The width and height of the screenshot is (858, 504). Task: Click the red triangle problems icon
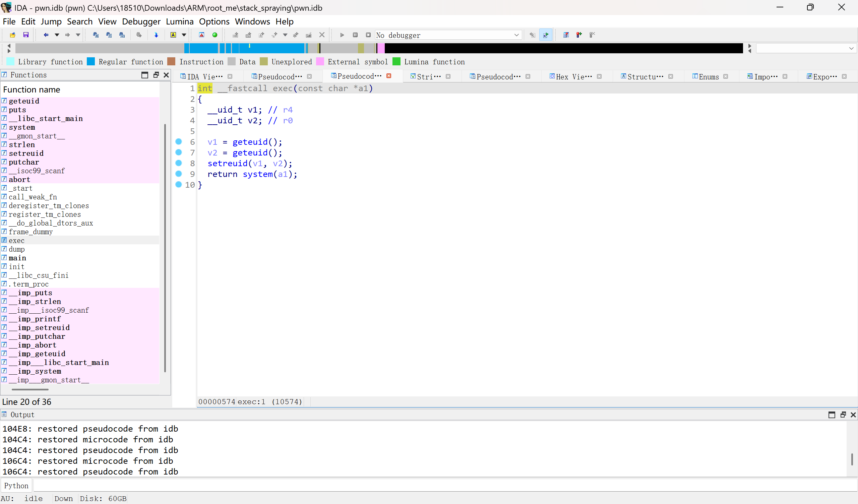click(201, 35)
